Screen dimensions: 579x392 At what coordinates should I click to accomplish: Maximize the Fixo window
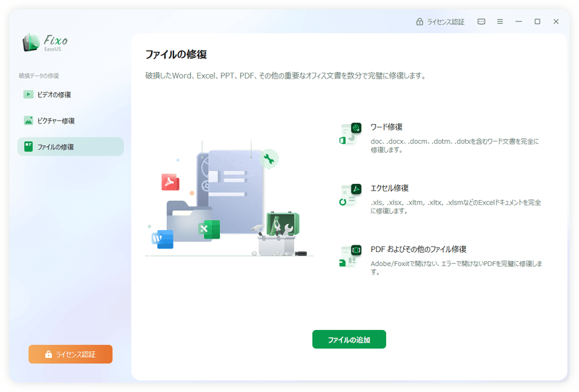pyautogui.click(x=537, y=21)
